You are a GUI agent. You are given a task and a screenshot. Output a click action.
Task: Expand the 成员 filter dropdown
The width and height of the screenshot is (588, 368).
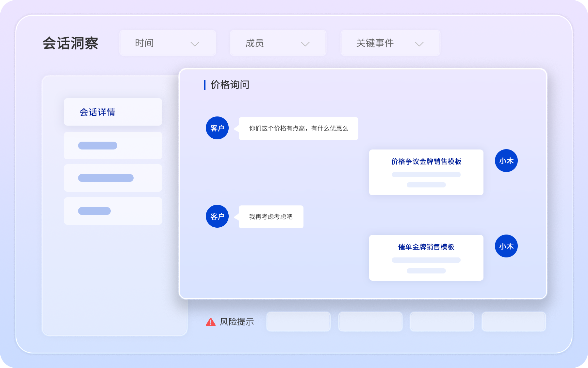point(278,43)
